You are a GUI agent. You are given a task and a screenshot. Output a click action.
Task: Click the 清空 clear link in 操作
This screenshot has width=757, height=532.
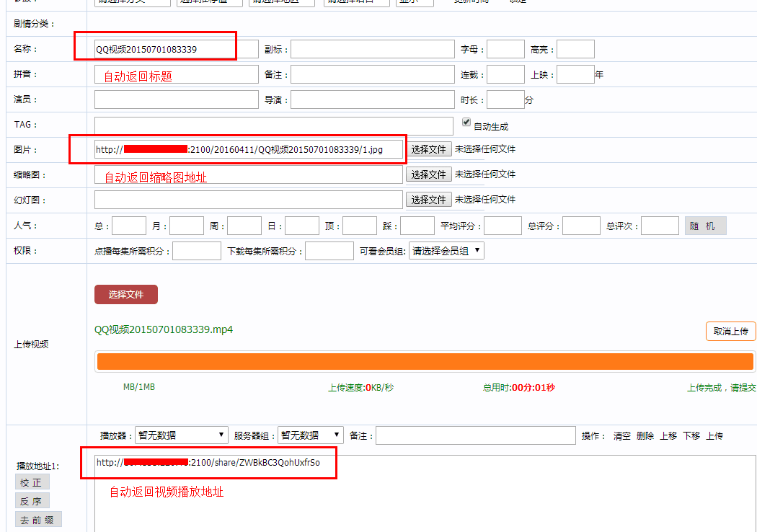[x=621, y=436]
